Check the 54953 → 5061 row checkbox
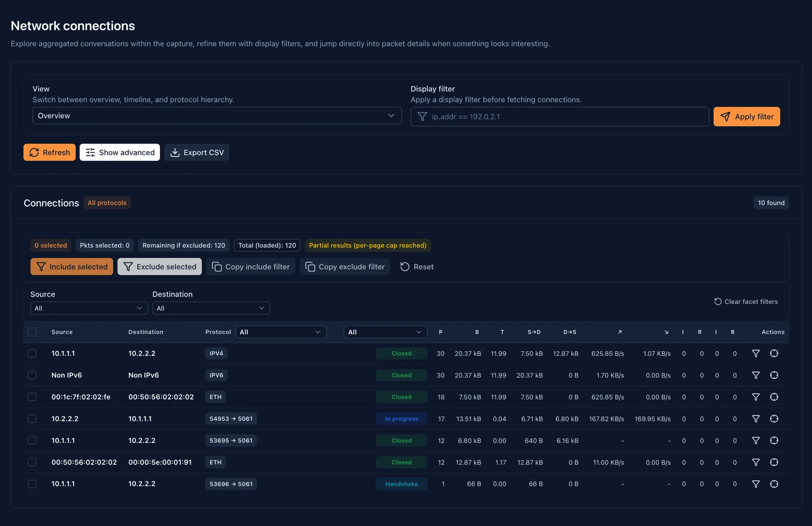The height and width of the screenshot is (526, 812). click(x=32, y=419)
